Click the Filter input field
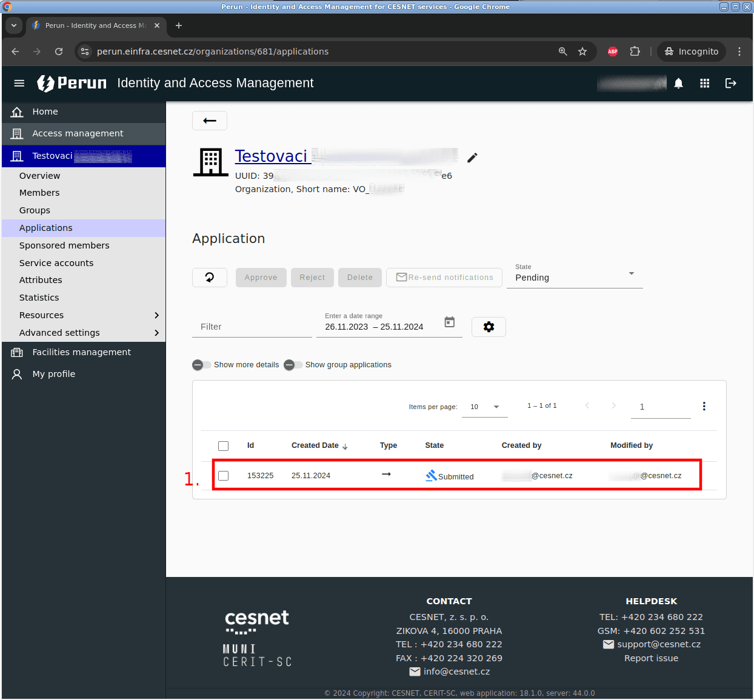754x700 pixels. (x=252, y=327)
